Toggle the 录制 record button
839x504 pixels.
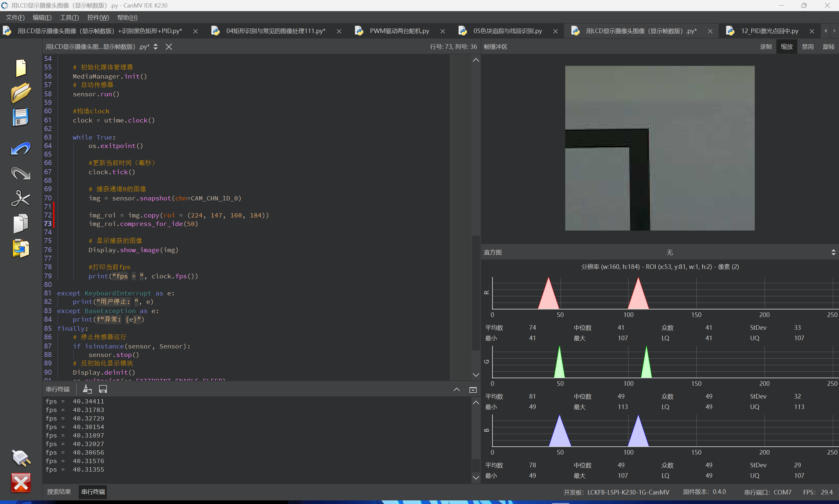[x=766, y=47]
